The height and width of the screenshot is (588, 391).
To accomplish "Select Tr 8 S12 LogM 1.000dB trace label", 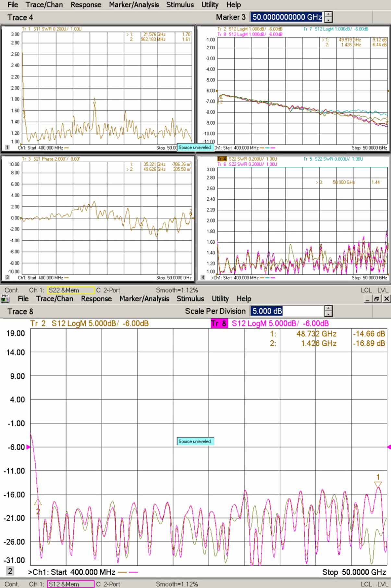I will [x=250, y=34].
